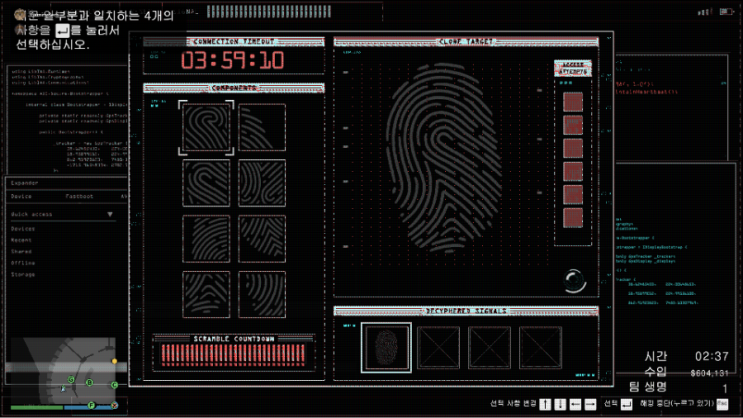Click the Deciphered Signals panel header

point(466,311)
